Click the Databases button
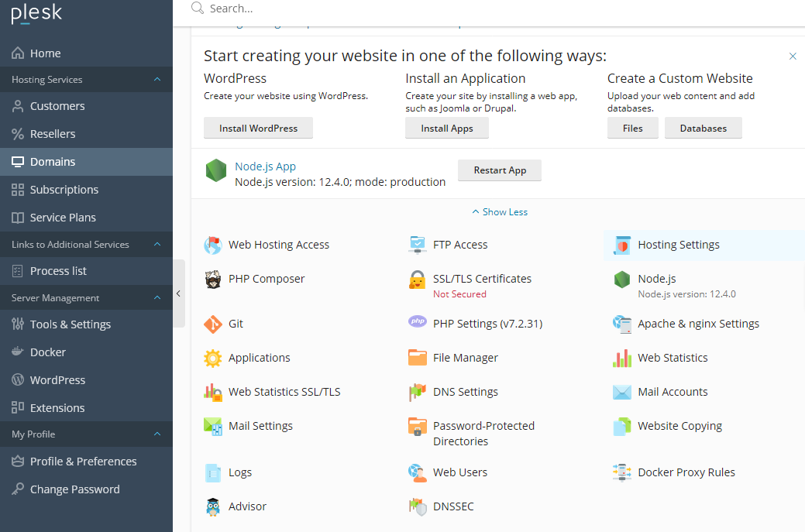This screenshot has width=805, height=532. coord(704,129)
